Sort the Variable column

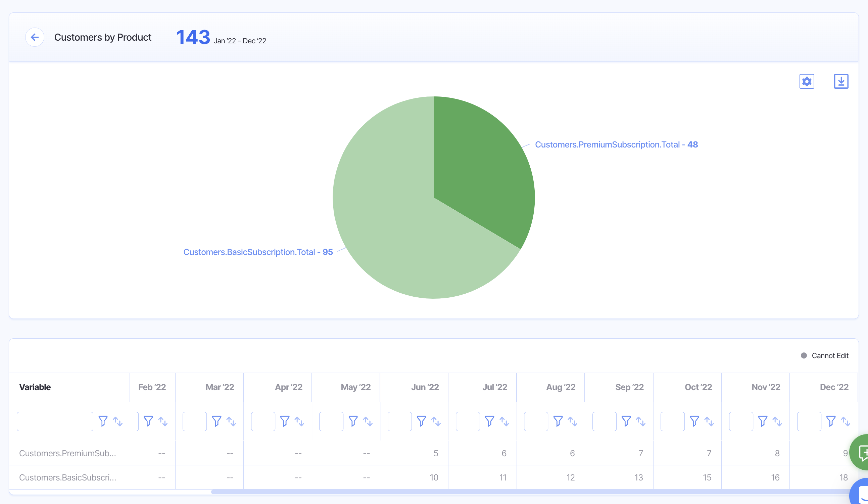pyautogui.click(x=118, y=421)
